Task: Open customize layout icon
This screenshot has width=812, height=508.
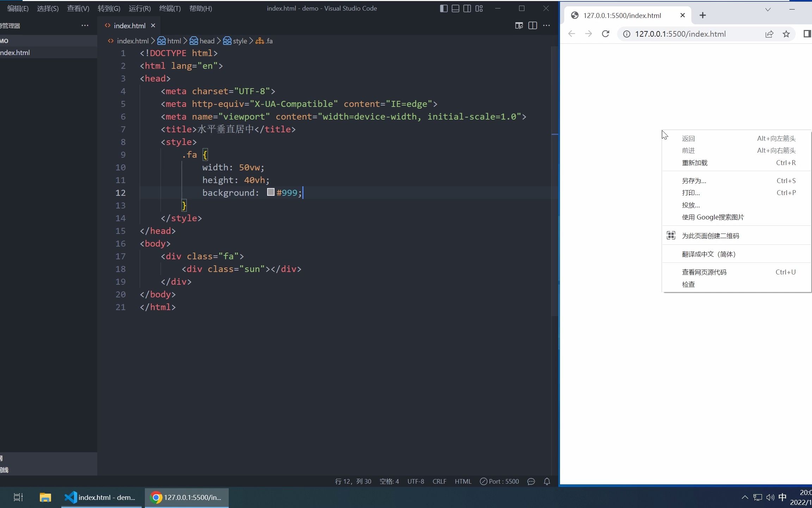Action: pyautogui.click(x=479, y=8)
